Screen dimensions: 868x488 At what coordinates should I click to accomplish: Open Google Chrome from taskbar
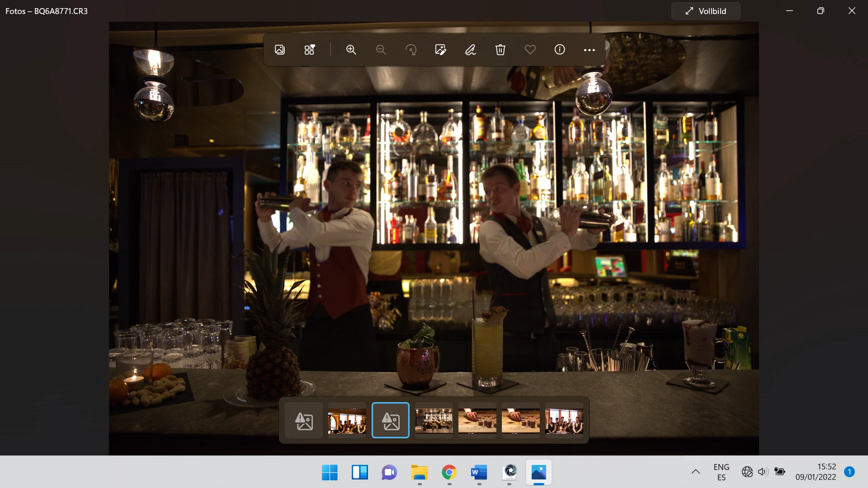(449, 473)
